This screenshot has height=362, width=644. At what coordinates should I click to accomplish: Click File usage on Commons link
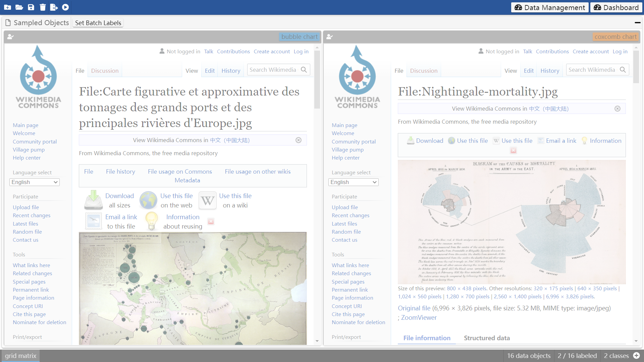(180, 171)
